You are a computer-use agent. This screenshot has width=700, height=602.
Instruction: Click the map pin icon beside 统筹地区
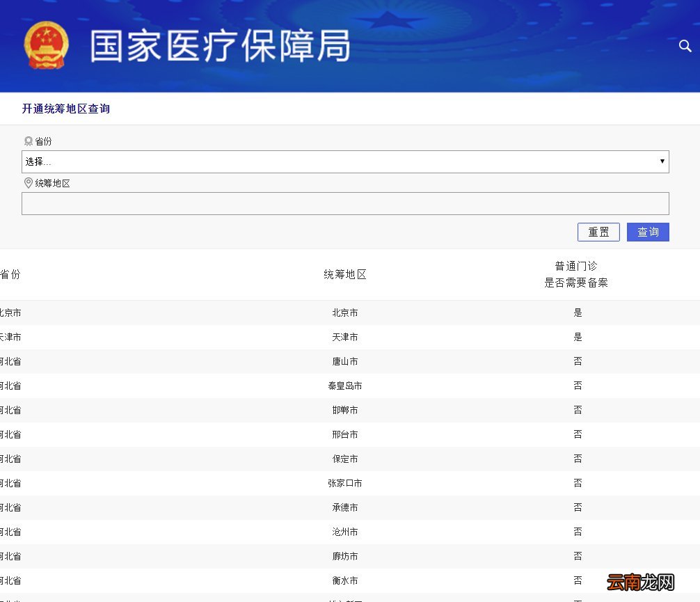coord(28,183)
